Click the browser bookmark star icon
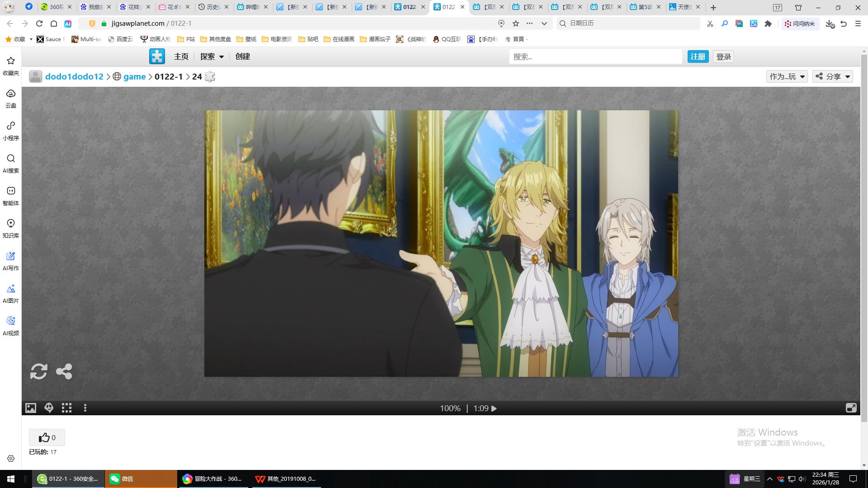The width and height of the screenshot is (868, 488). (x=516, y=23)
